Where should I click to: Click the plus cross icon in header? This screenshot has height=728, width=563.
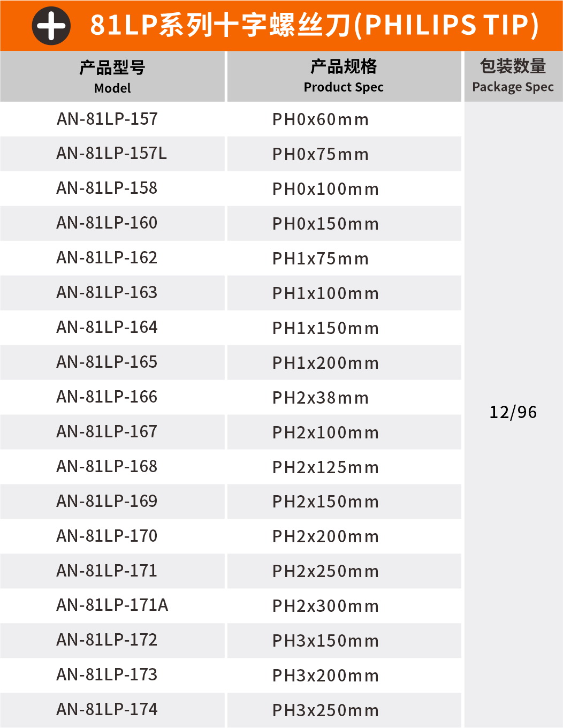click(51, 26)
